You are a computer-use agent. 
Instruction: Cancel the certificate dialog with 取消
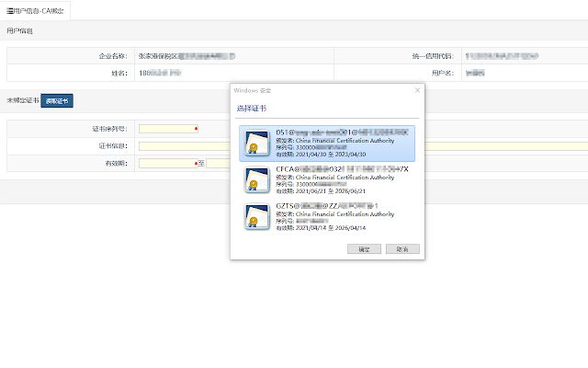coord(402,249)
